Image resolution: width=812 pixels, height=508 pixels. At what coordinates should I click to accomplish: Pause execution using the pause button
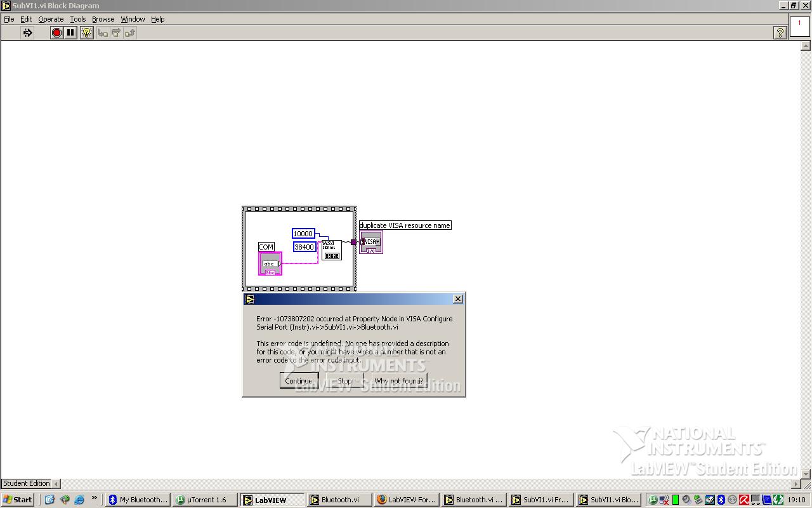click(70, 32)
